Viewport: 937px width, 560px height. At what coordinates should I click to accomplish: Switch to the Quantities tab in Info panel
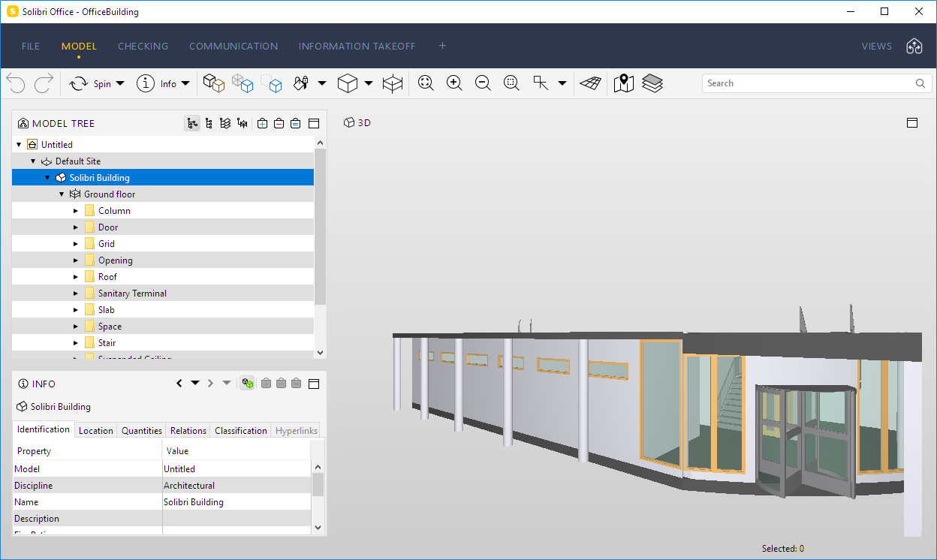tap(140, 430)
